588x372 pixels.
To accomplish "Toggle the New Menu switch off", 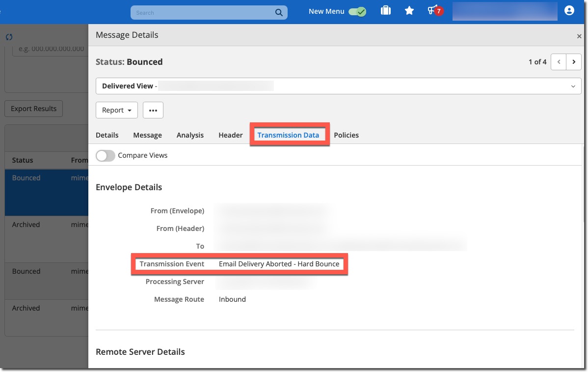I will 358,11.
